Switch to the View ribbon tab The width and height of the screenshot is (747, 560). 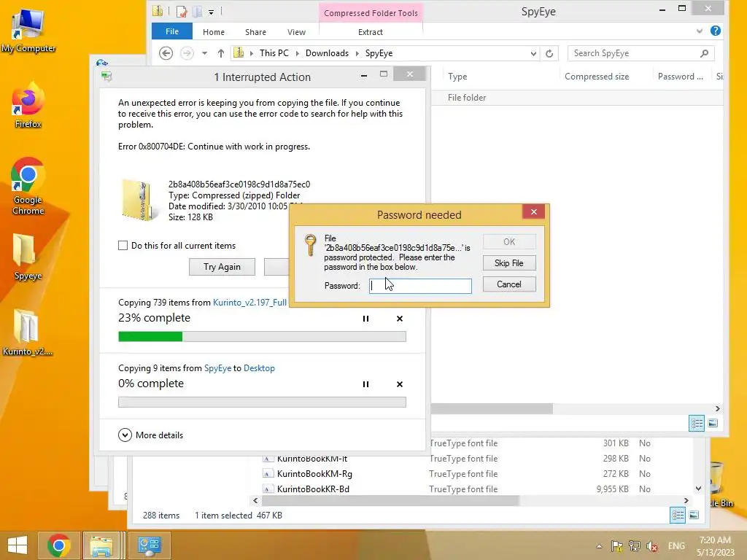296,32
